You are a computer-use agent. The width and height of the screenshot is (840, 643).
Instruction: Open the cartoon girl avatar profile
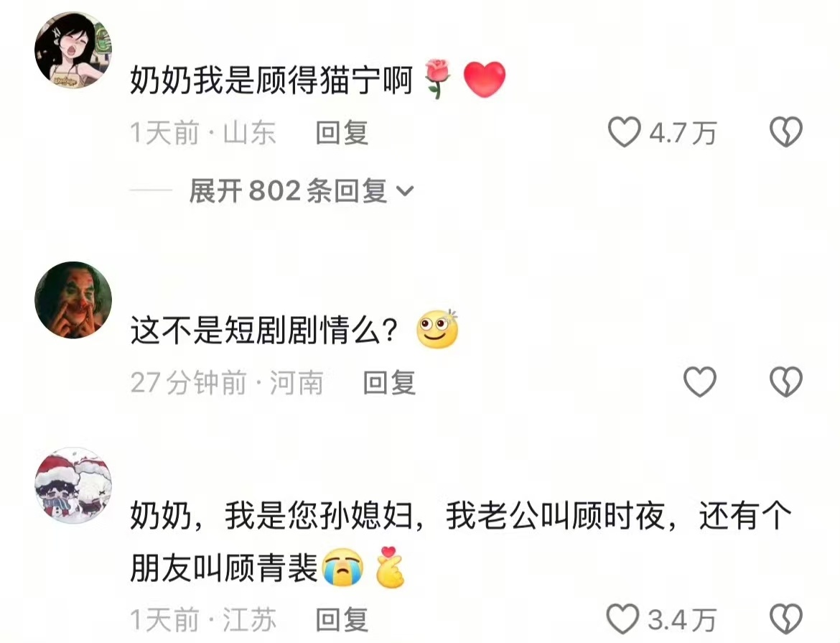click(x=73, y=50)
